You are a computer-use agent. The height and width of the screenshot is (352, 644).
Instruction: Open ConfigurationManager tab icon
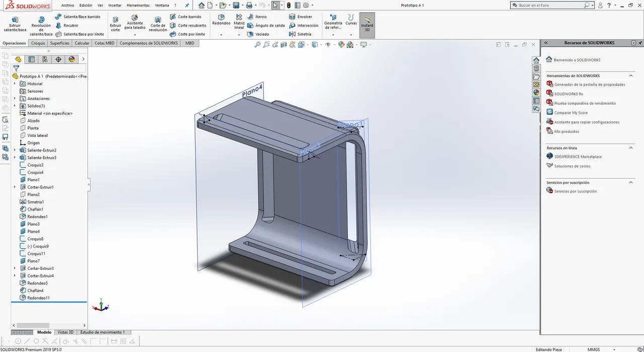pyautogui.click(x=45, y=59)
